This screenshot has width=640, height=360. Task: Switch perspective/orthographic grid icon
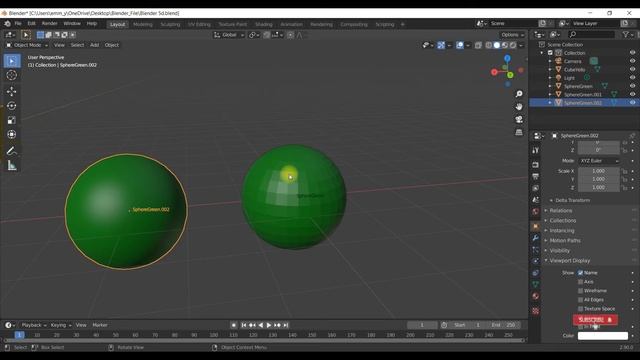[x=519, y=132]
